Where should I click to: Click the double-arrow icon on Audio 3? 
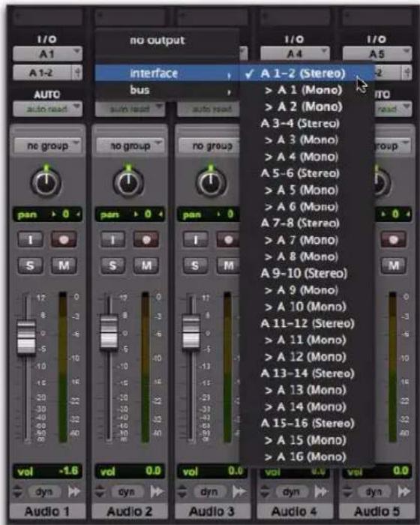[x=239, y=491]
